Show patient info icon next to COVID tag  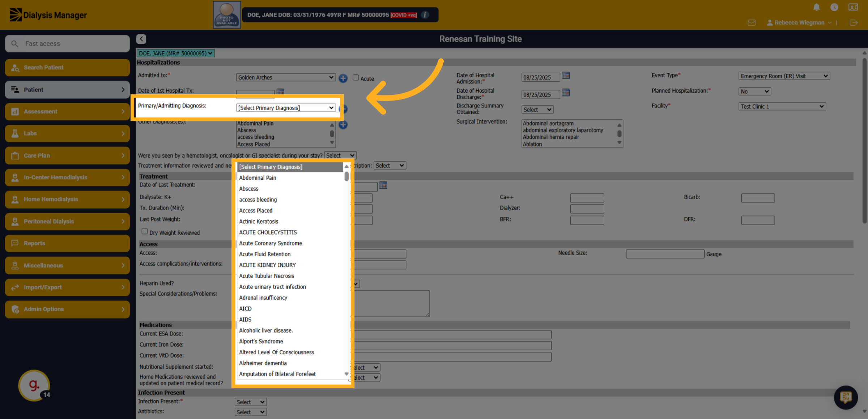425,15
